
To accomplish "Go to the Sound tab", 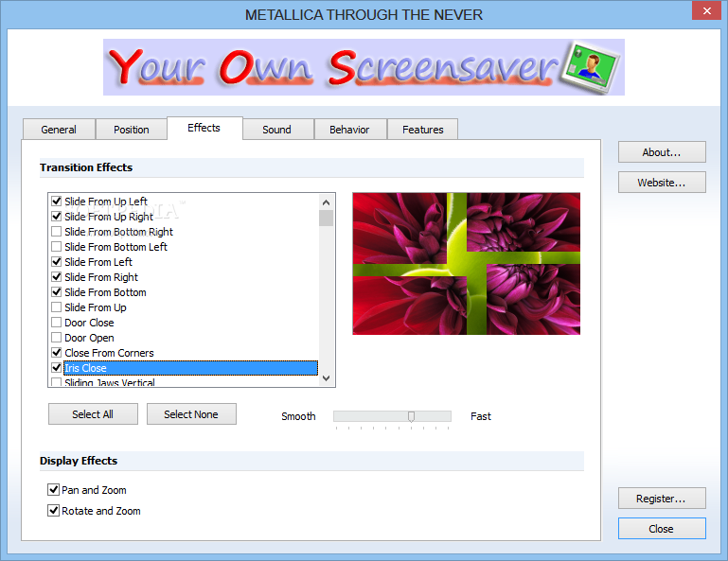I will pos(277,130).
